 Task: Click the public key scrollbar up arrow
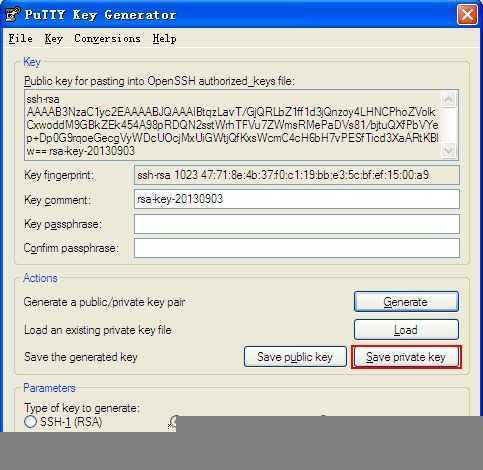point(448,99)
